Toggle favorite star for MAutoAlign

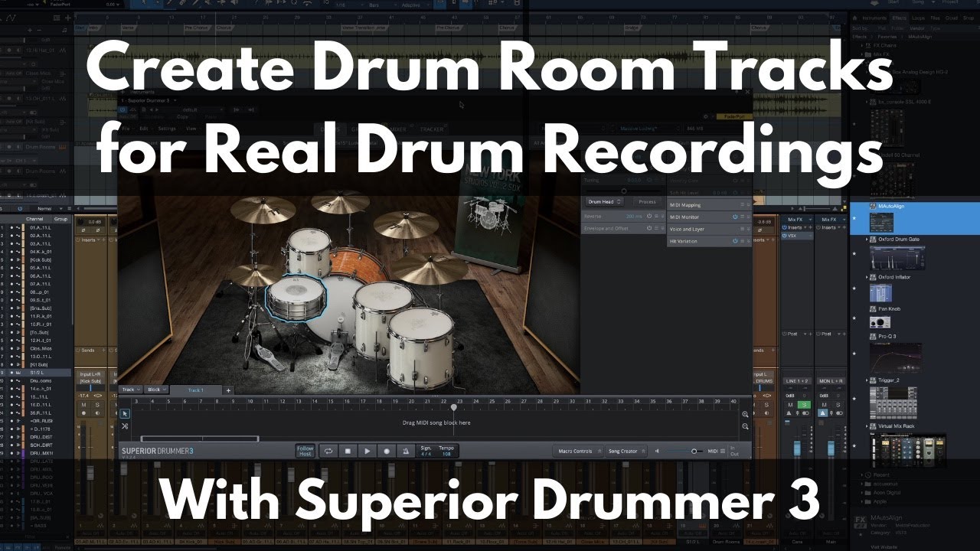click(854, 219)
